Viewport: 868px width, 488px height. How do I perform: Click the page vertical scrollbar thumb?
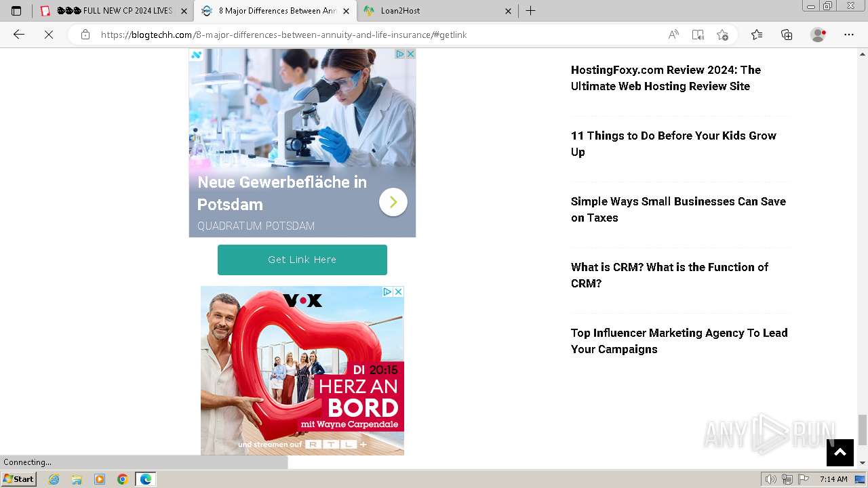pyautogui.click(x=863, y=430)
